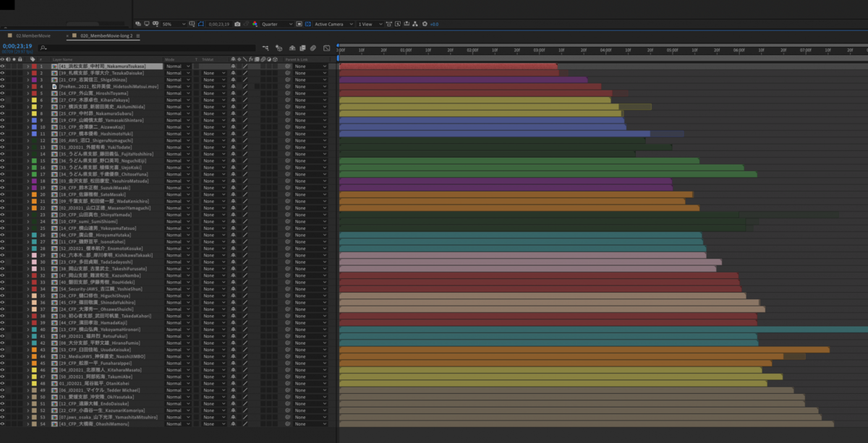Viewport: 868px width, 443px height.
Task: Click the reset exposure icon
Action: pos(425,24)
